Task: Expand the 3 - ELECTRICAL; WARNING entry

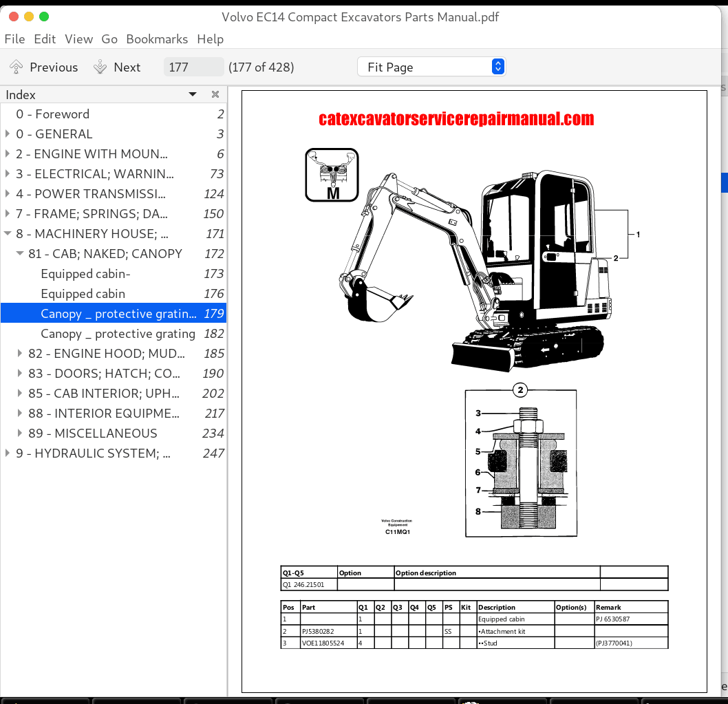Action: 7,173
